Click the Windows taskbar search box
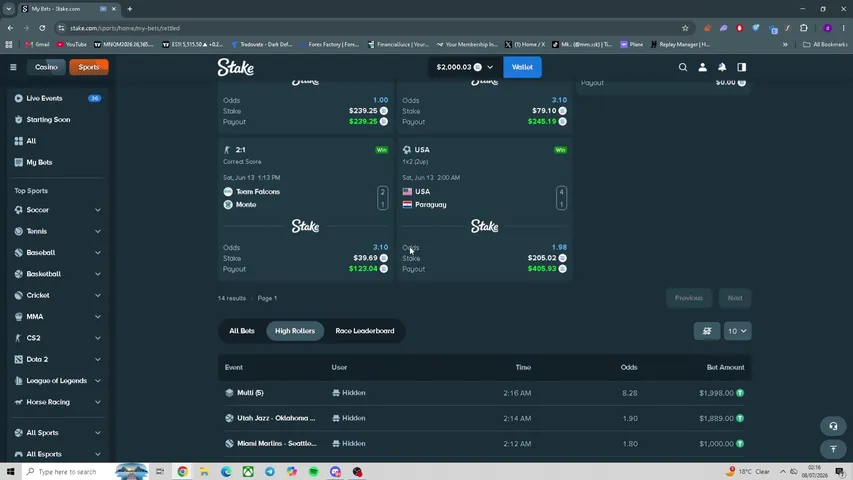Viewport: 853px width, 480px height. click(x=66, y=471)
